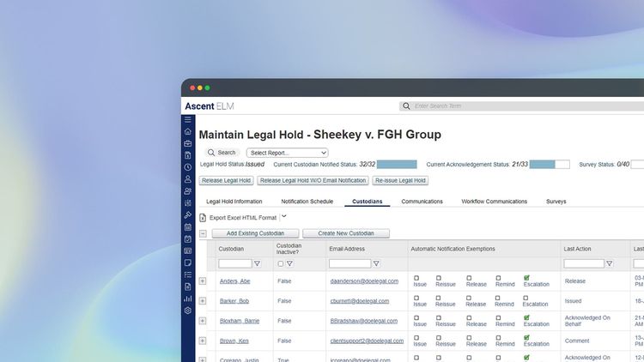Viewport: 644px width, 362px height.
Task: Toggle Reissue exemption for Barker, Bob
Action: 438,298
